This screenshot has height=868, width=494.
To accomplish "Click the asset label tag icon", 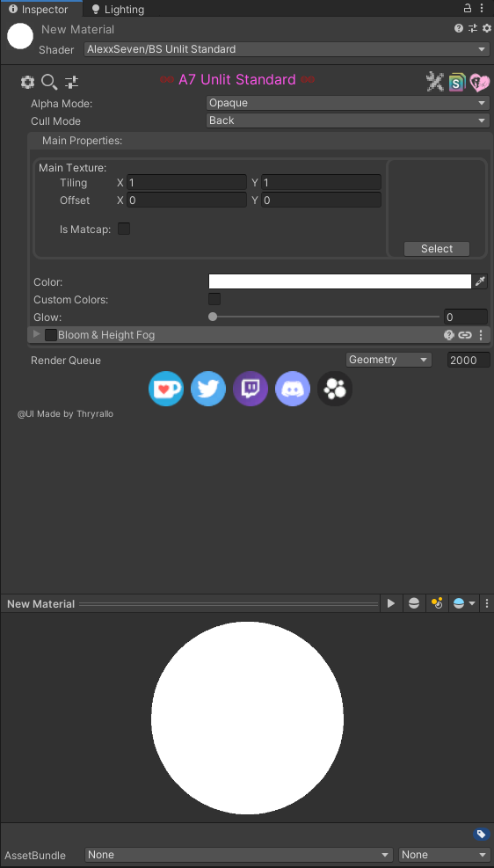I will point(481,835).
